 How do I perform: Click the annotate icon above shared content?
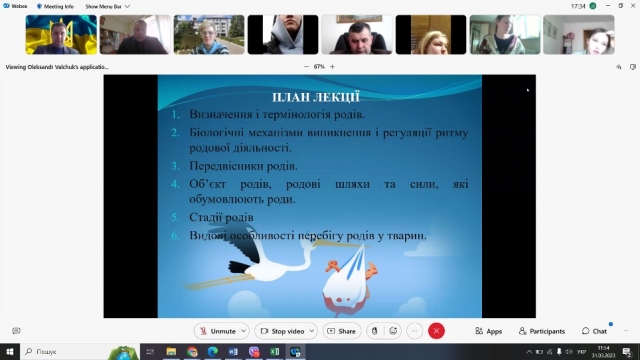[619, 67]
